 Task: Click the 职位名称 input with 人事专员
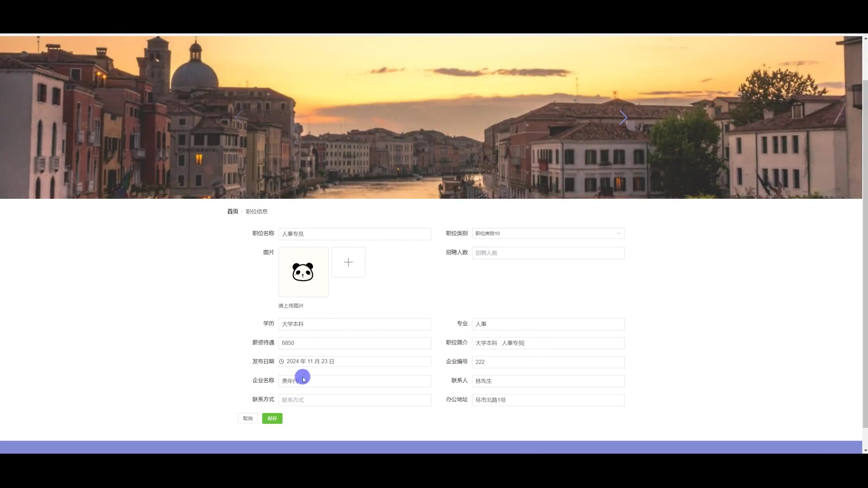coord(354,234)
